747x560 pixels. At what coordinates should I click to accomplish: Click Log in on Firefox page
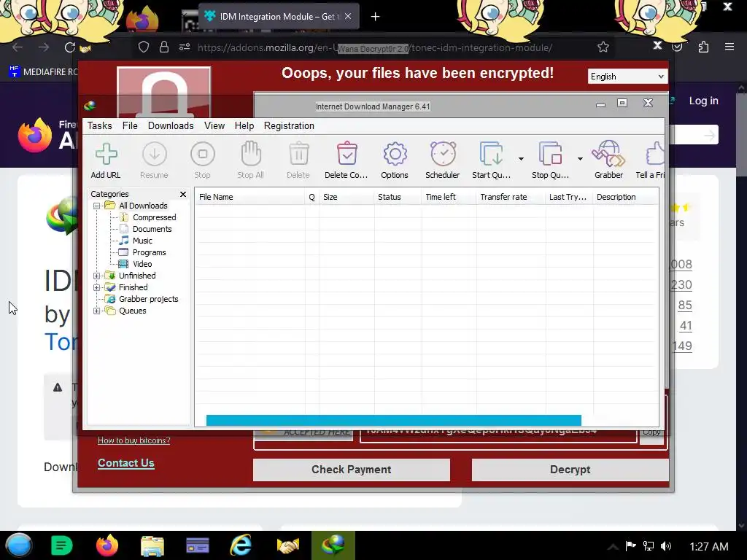(704, 101)
